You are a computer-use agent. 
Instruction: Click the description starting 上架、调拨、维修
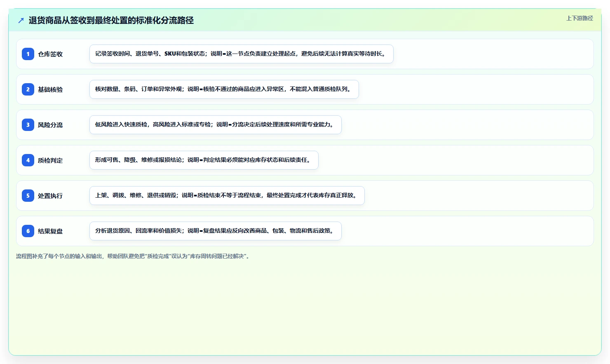227,196
